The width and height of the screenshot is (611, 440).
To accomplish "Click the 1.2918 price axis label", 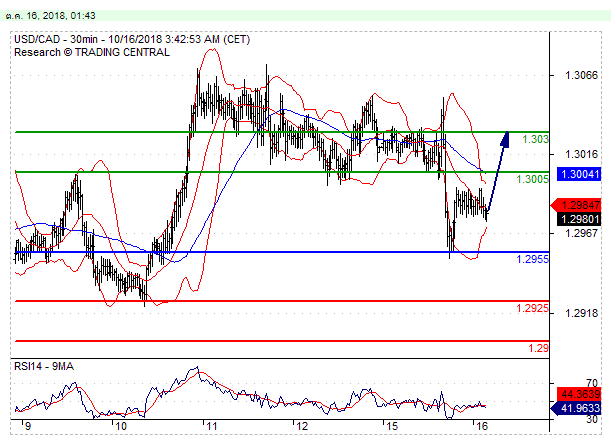I will click(x=581, y=313).
